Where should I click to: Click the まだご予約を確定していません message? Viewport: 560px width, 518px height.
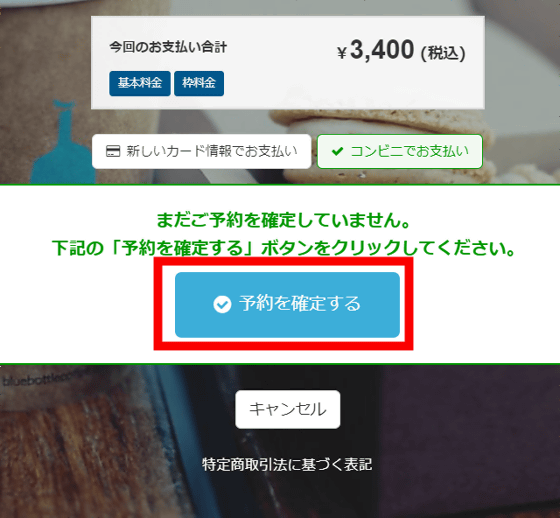[284, 220]
